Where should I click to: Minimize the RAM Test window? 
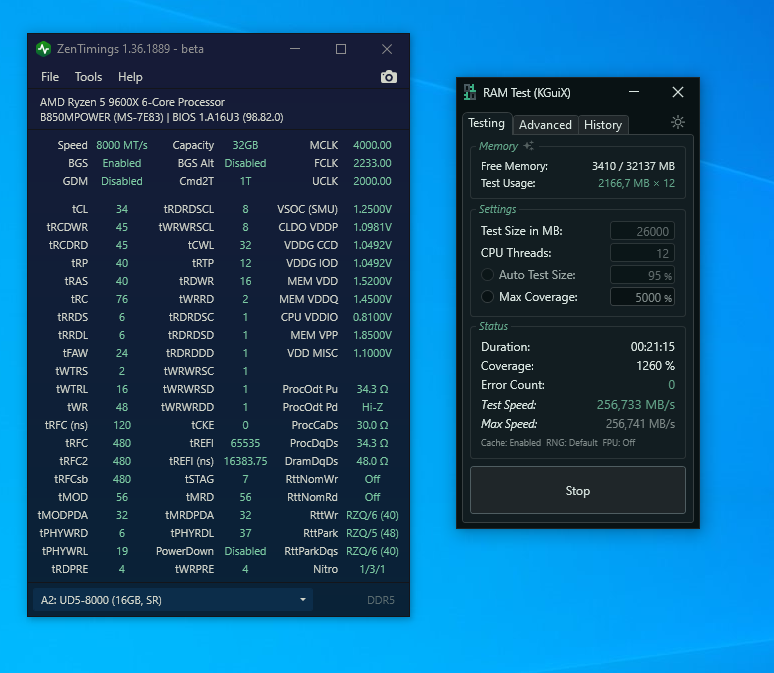click(x=634, y=93)
